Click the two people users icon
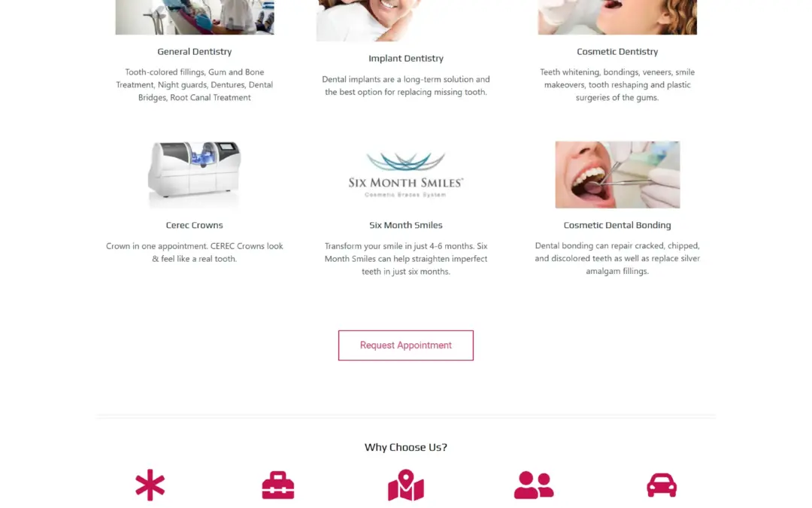Image resolution: width=812 pixels, height=508 pixels. click(534, 485)
